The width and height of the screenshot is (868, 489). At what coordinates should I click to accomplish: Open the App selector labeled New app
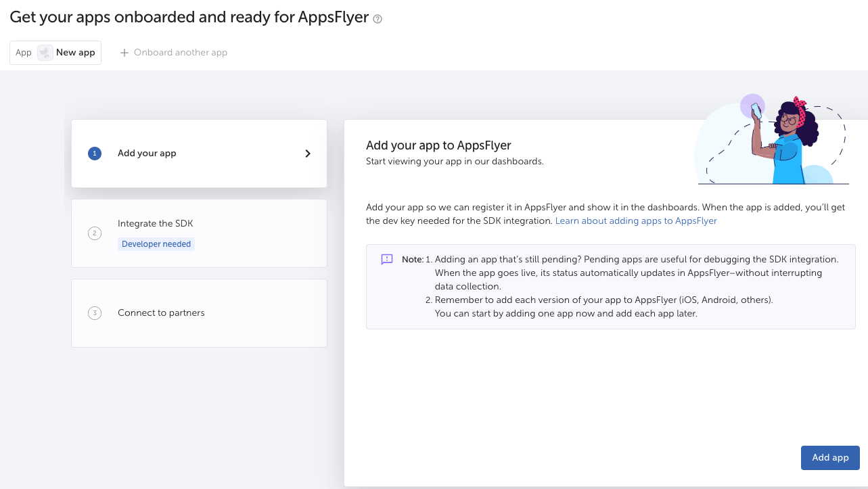point(55,53)
